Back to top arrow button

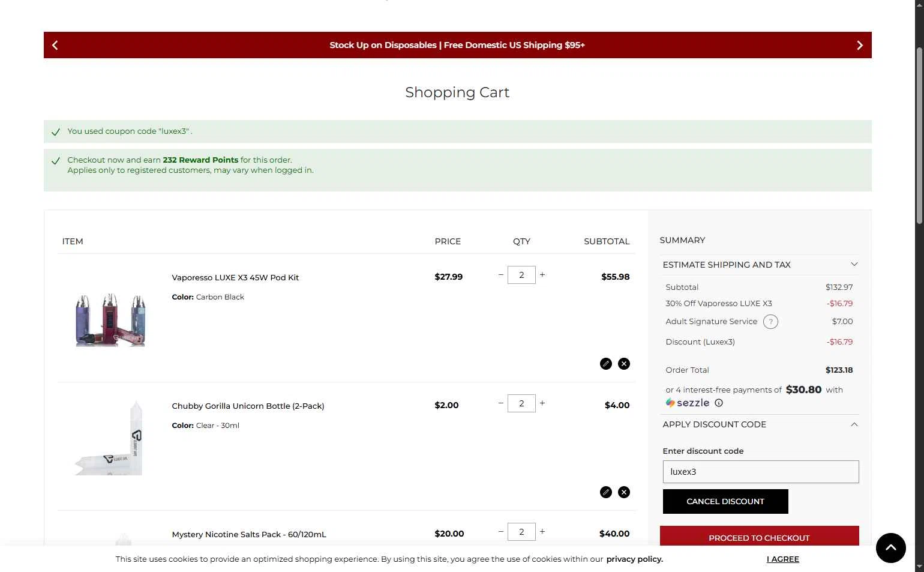click(891, 548)
